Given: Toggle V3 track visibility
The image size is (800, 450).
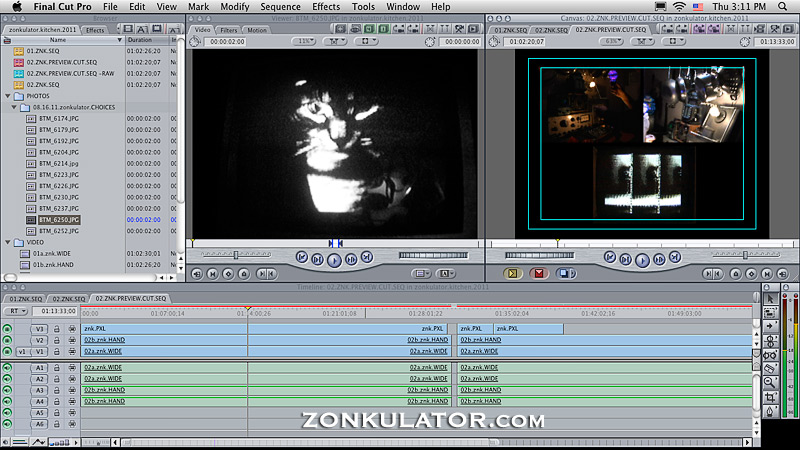Looking at the screenshot, I should click(x=7, y=329).
